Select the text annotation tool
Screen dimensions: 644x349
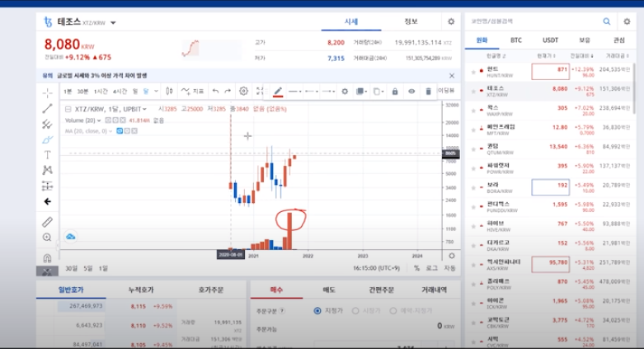coord(47,155)
